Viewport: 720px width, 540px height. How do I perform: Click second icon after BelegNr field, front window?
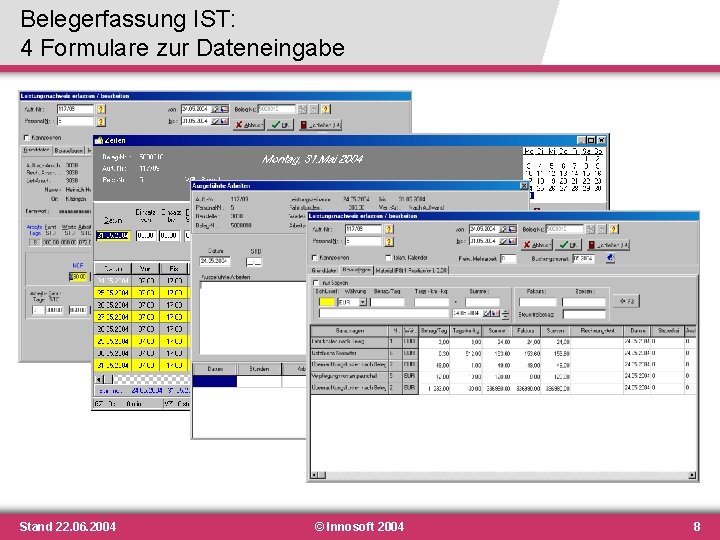(x=602, y=229)
